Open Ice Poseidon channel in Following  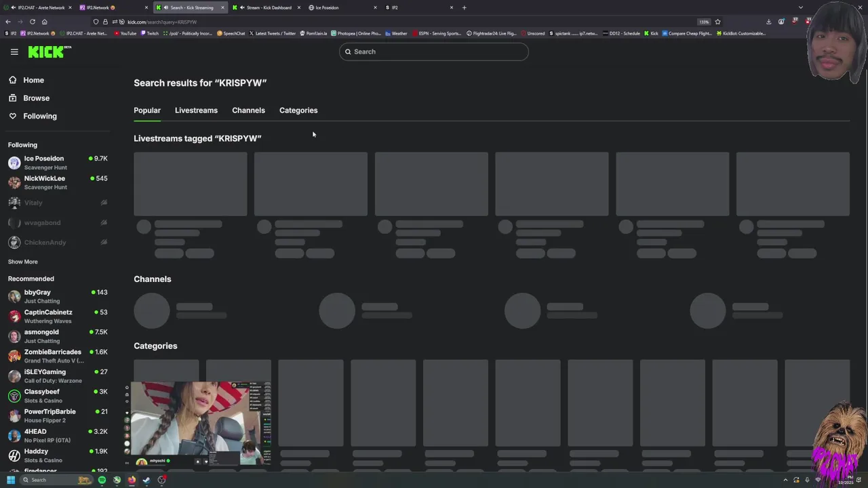coord(58,163)
